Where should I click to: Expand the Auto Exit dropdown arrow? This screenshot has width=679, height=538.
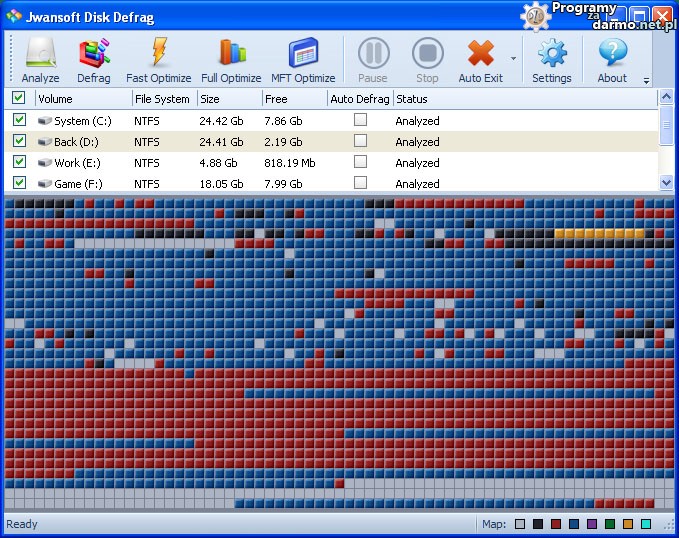coord(514,59)
